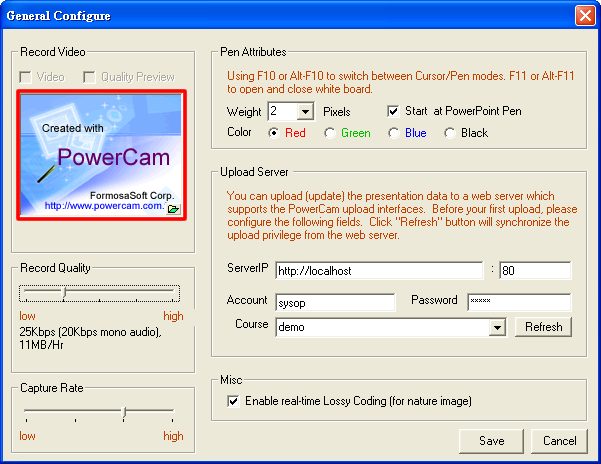
Task: Click the 'high' label under Record Quality
Action: (x=173, y=316)
